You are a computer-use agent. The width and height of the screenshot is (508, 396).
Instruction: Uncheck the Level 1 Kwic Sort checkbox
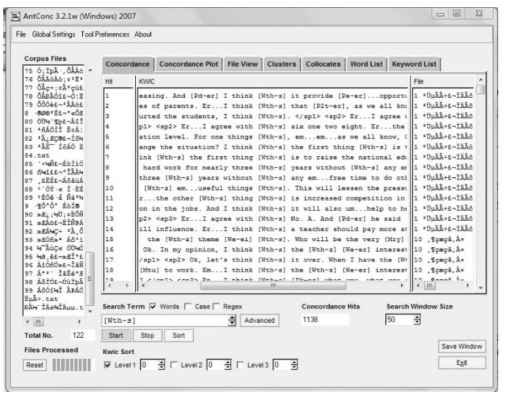107,365
